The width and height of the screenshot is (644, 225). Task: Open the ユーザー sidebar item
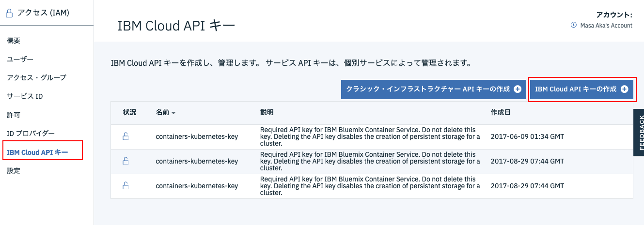20,59
